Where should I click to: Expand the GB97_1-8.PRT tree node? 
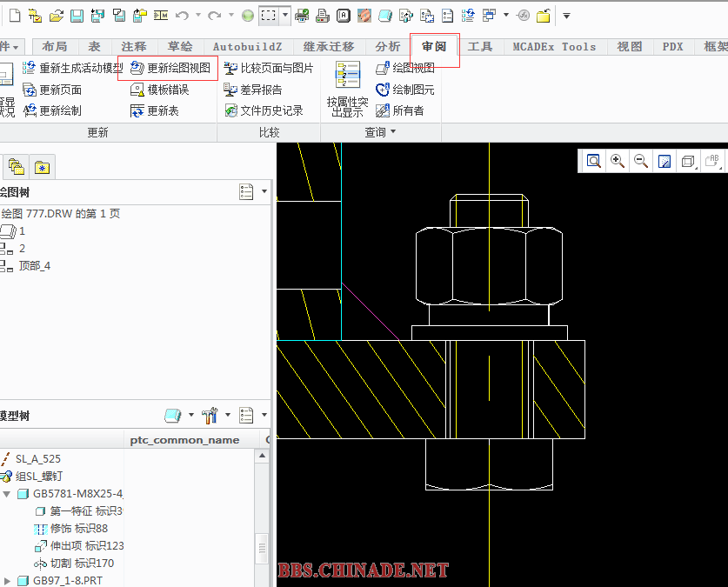point(7,580)
